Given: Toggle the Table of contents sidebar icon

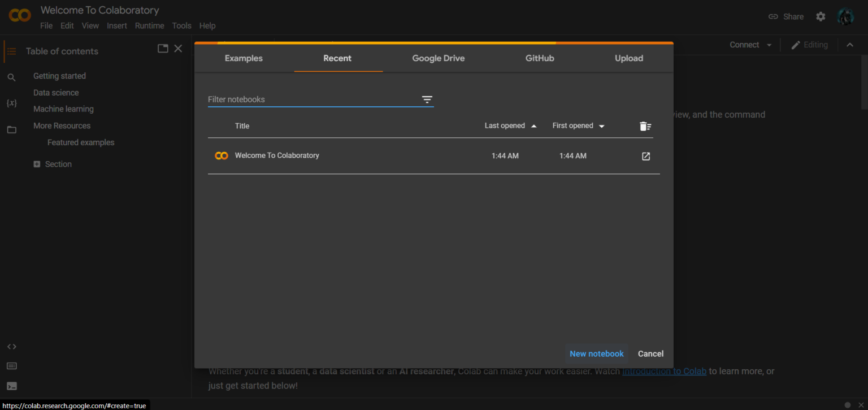Looking at the screenshot, I should [x=11, y=51].
